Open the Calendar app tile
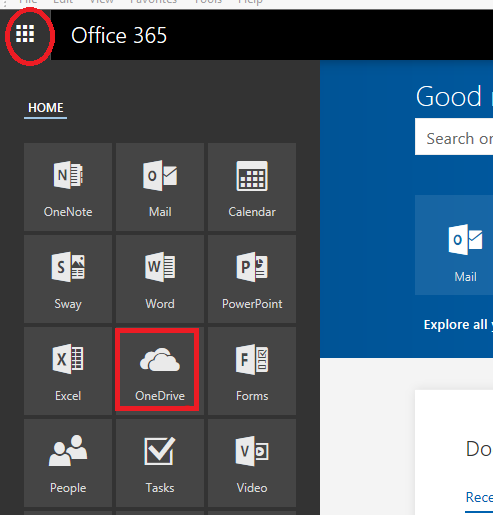The height and width of the screenshot is (515, 493). pos(252,187)
